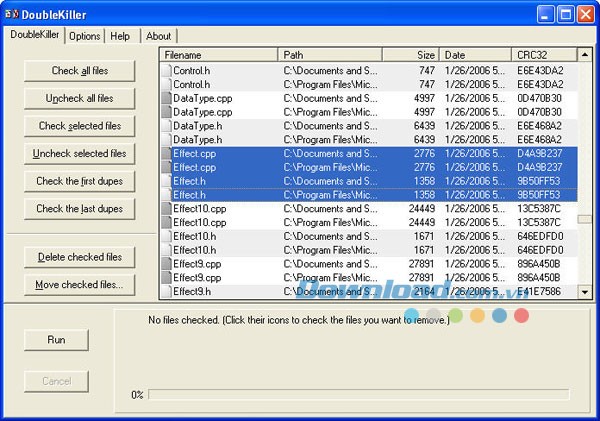Open the Options tab

coord(84,36)
